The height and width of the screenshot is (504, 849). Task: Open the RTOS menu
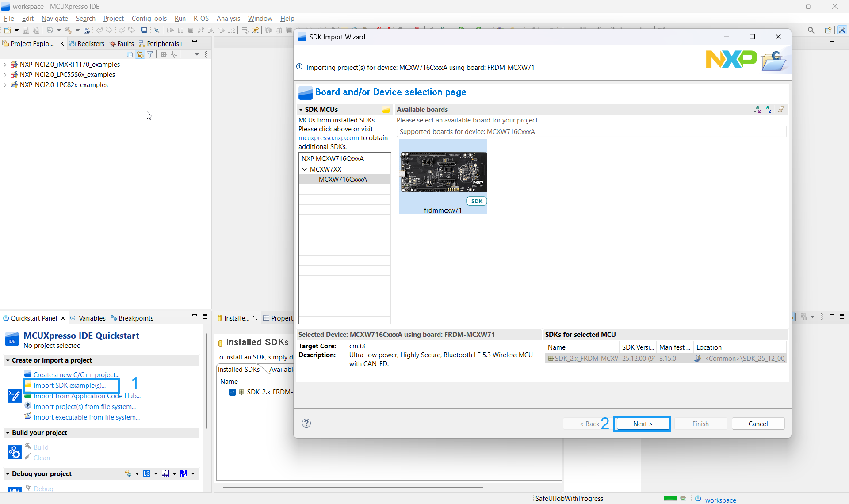point(201,18)
